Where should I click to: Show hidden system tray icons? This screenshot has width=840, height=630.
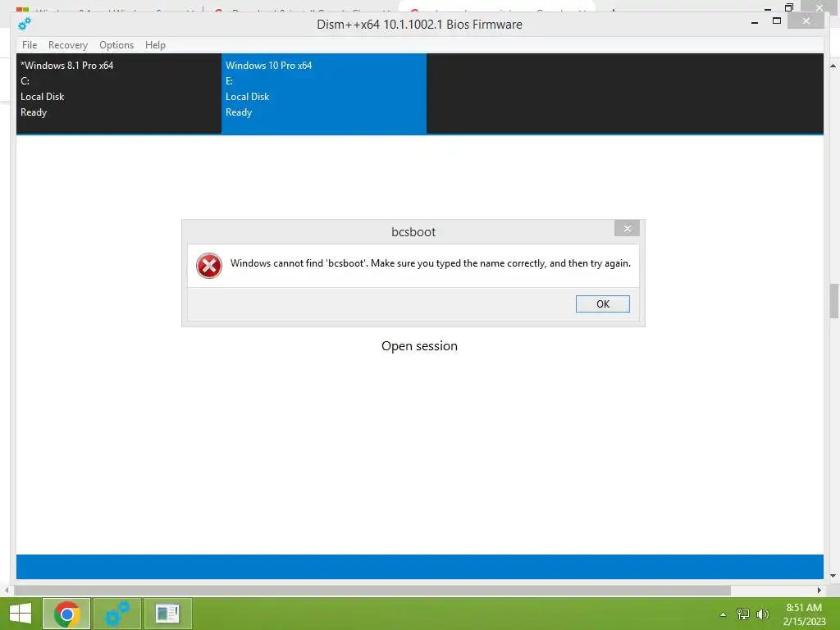(x=724, y=614)
